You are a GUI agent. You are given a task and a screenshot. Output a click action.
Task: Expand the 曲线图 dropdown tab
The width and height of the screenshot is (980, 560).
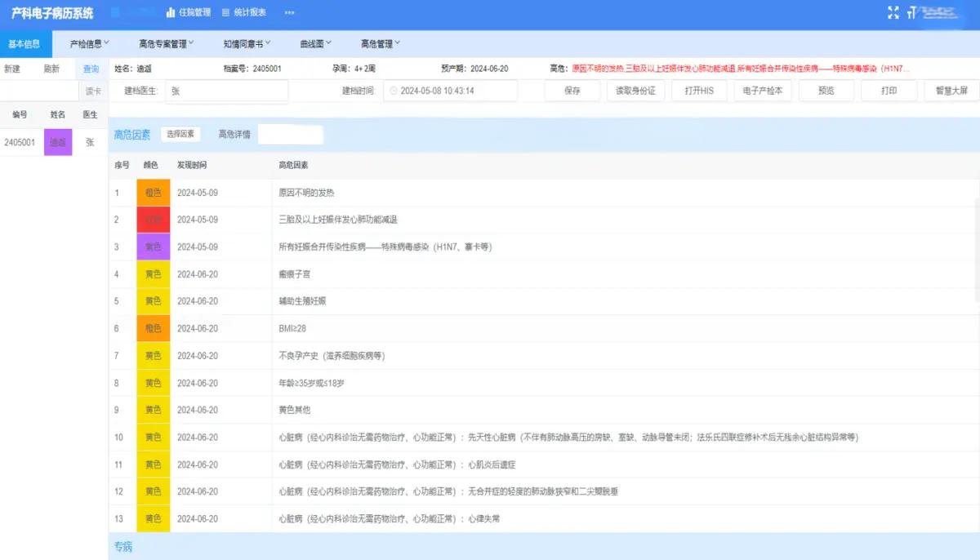316,44
